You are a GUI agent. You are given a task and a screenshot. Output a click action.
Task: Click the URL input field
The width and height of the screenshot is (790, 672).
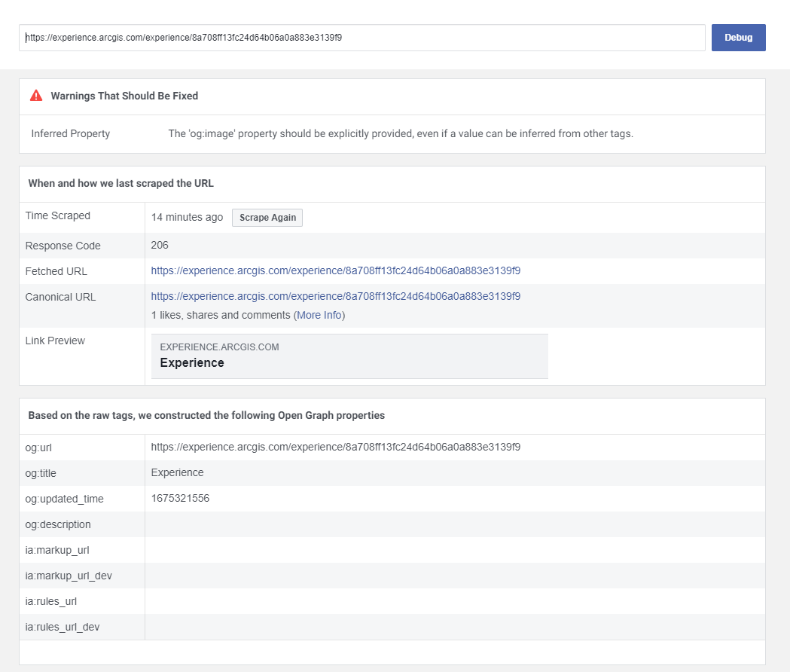point(361,38)
